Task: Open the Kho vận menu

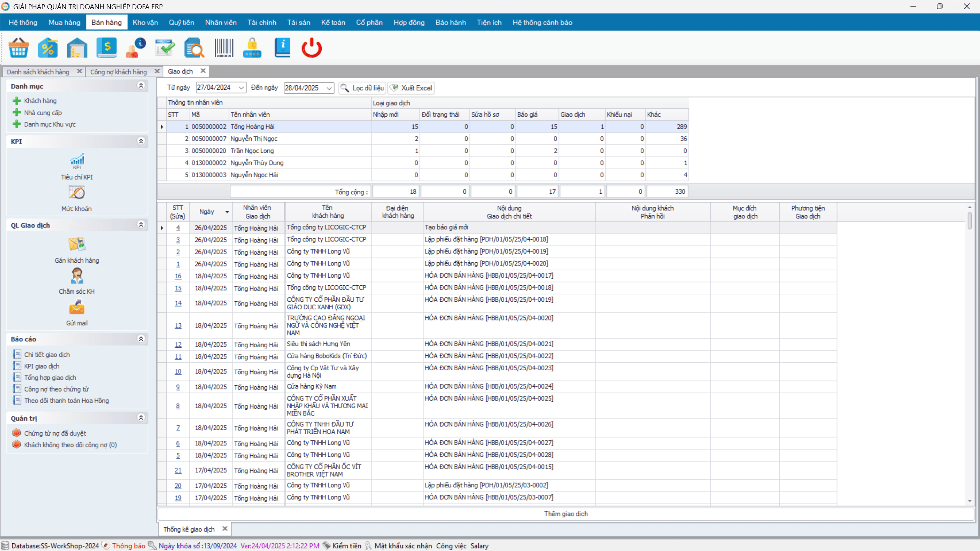Action: (145, 22)
